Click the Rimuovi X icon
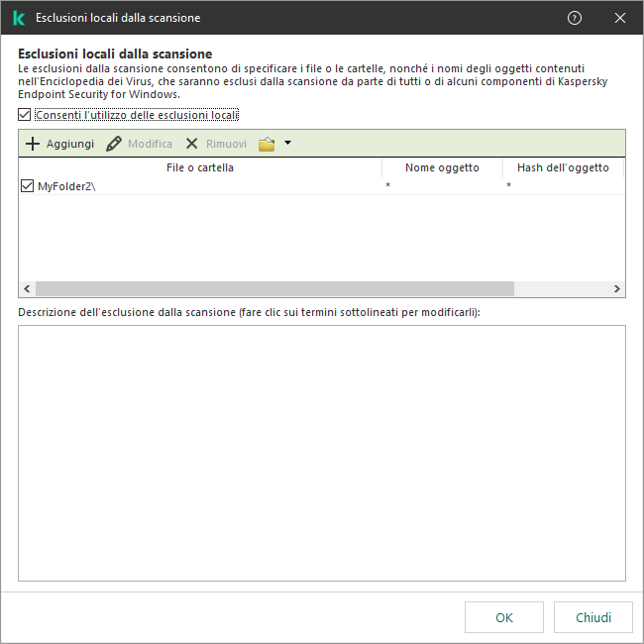Screen dimensions: 644x644 191,144
